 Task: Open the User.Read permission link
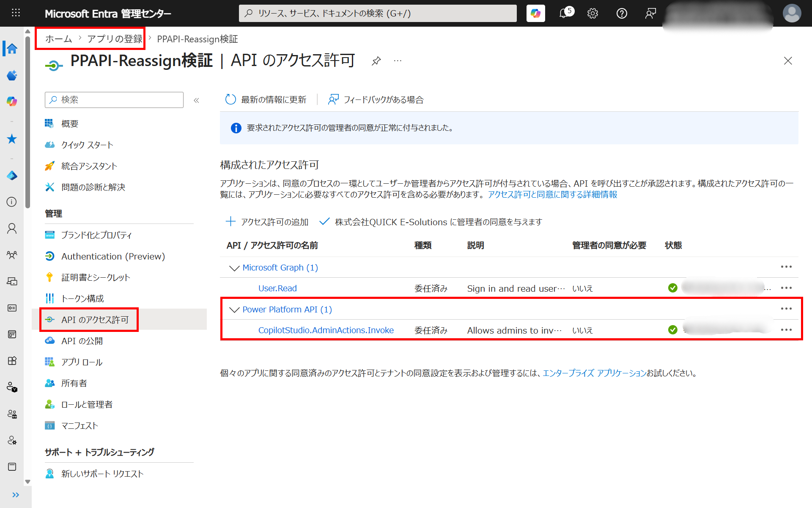click(277, 288)
